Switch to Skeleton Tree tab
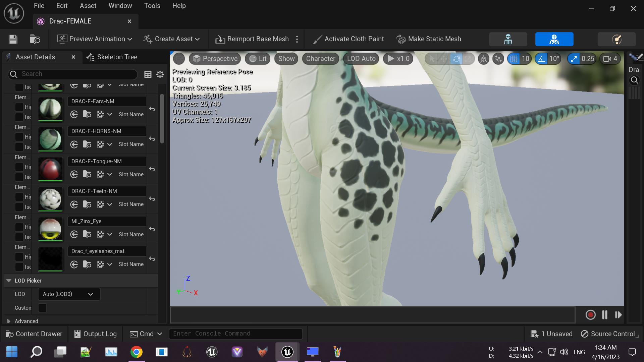This screenshot has width=644, height=362. pyautogui.click(x=112, y=57)
